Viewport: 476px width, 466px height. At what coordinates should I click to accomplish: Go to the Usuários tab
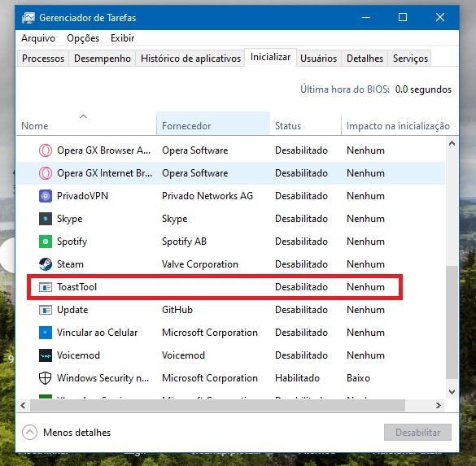click(x=318, y=59)
